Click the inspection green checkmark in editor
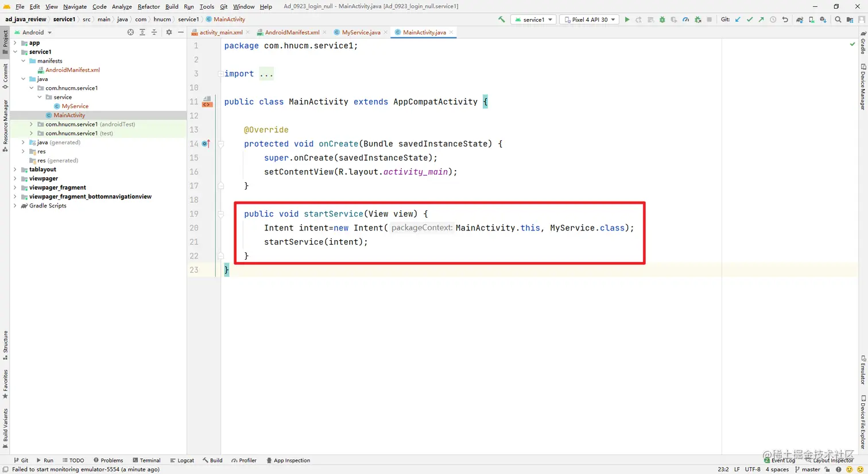Screen dimensions: 868x474 (x=852, y=44)
